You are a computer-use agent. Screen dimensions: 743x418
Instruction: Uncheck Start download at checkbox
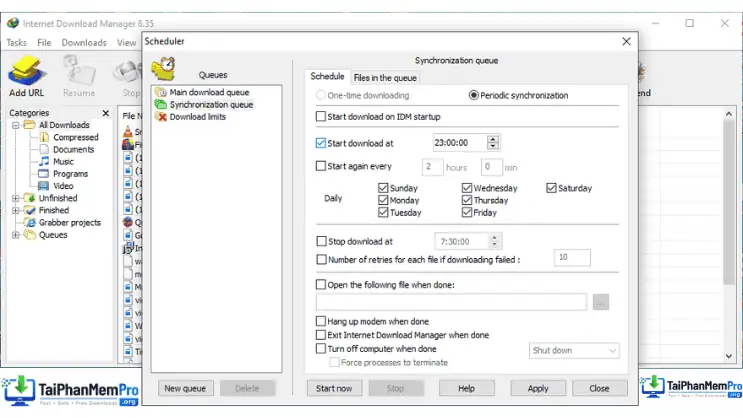[321, 143]
